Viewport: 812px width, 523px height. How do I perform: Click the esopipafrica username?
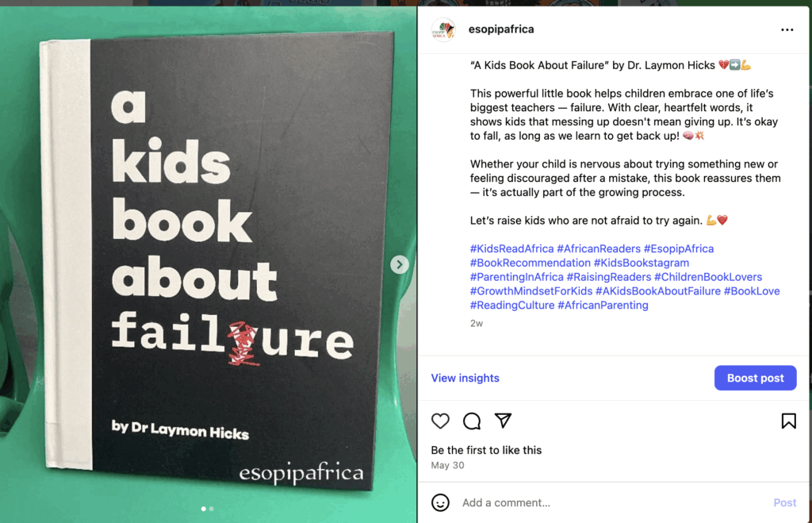point(501,29)
